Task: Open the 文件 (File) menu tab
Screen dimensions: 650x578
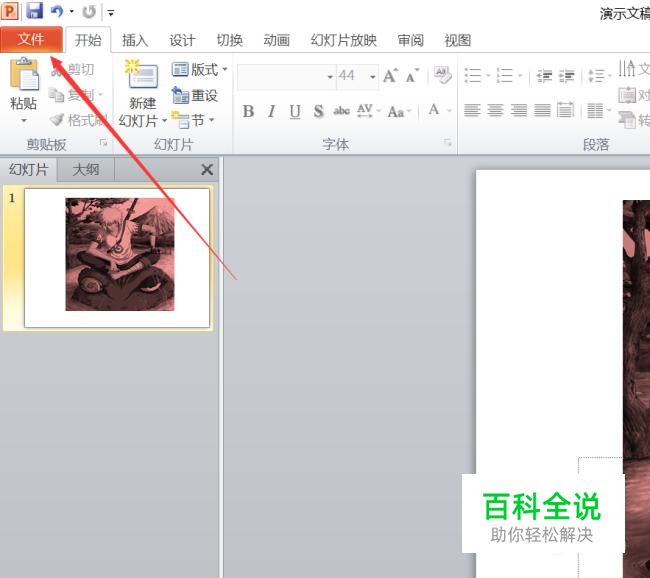Action: click(31, 39)
